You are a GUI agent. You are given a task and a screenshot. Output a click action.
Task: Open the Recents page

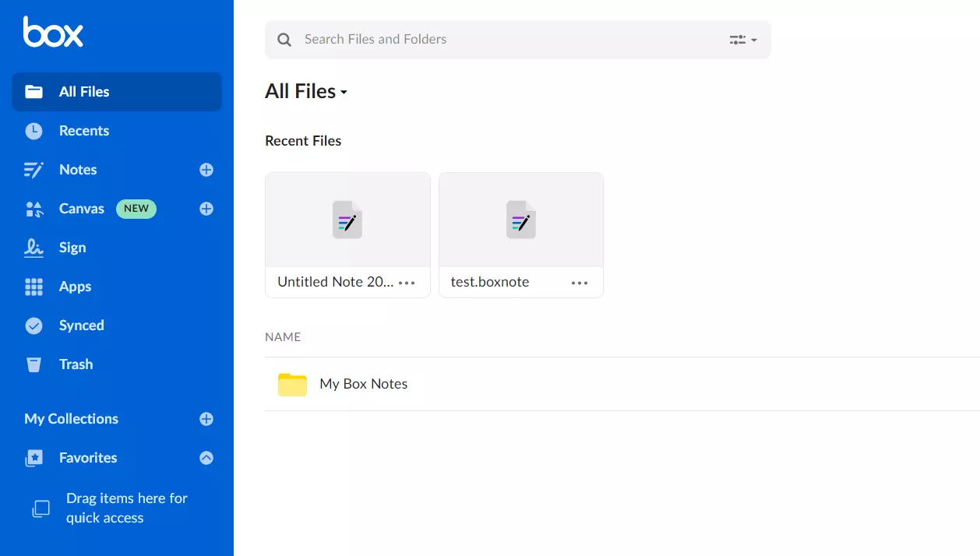pyautogui.click(x=83, y=131)
